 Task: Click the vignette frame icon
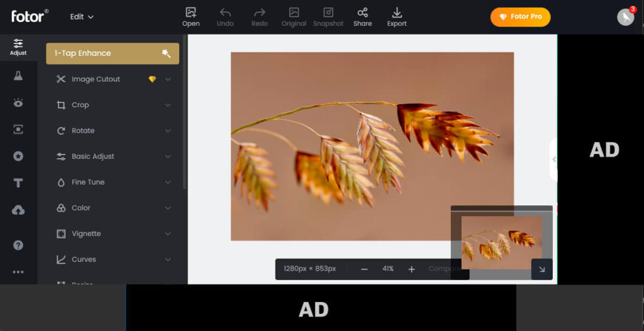point(61,234)
